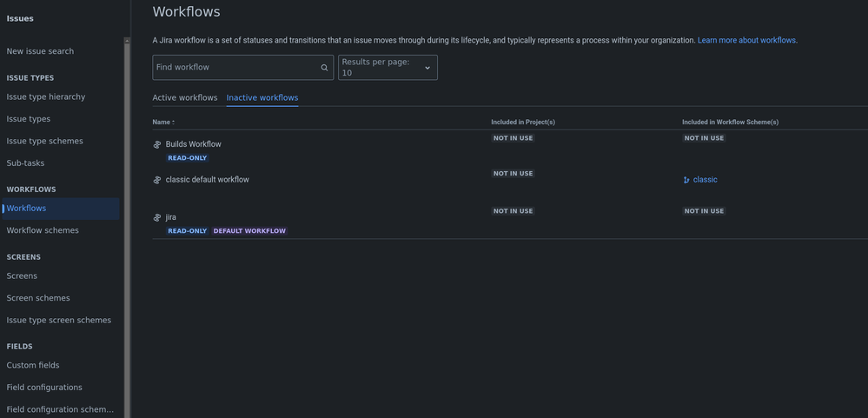
Task: Go to Issue type hierarchy
Action: coord(46,96)
